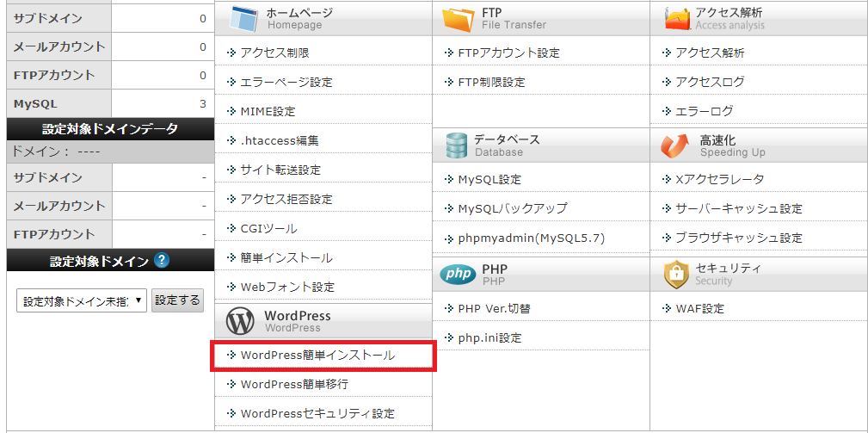Open the 設定対象ドメイン dropdown list
Image resolution: width=868 pixels, height=433 pixels.
(82, 301)
